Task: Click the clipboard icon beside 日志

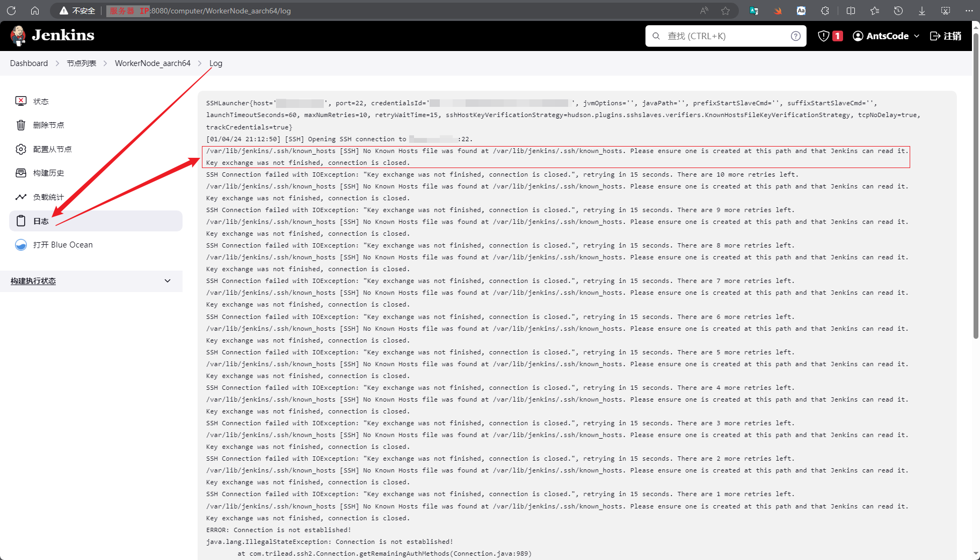Action: pos(21,221)
